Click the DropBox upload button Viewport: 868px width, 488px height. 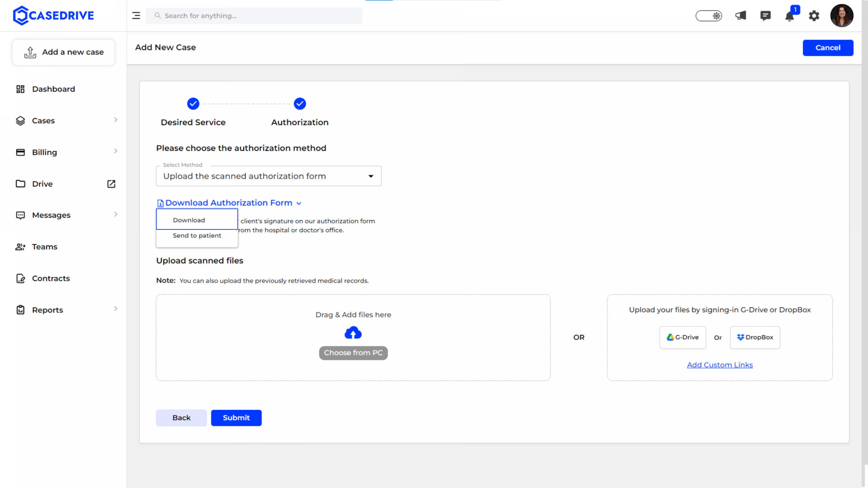pyautogui.click(x=755, y=337)
